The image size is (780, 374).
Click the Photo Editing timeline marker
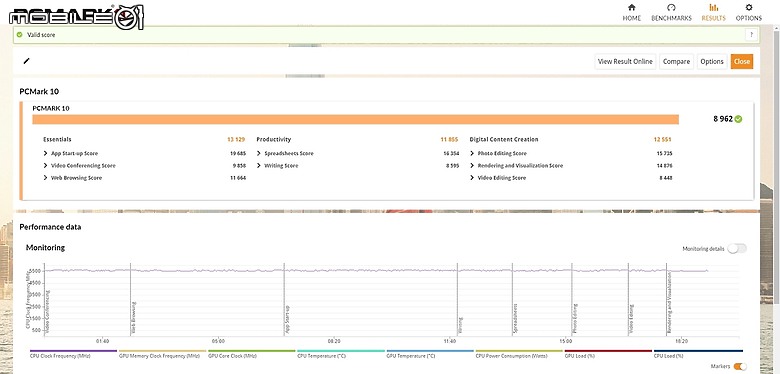tap(575, 319)
